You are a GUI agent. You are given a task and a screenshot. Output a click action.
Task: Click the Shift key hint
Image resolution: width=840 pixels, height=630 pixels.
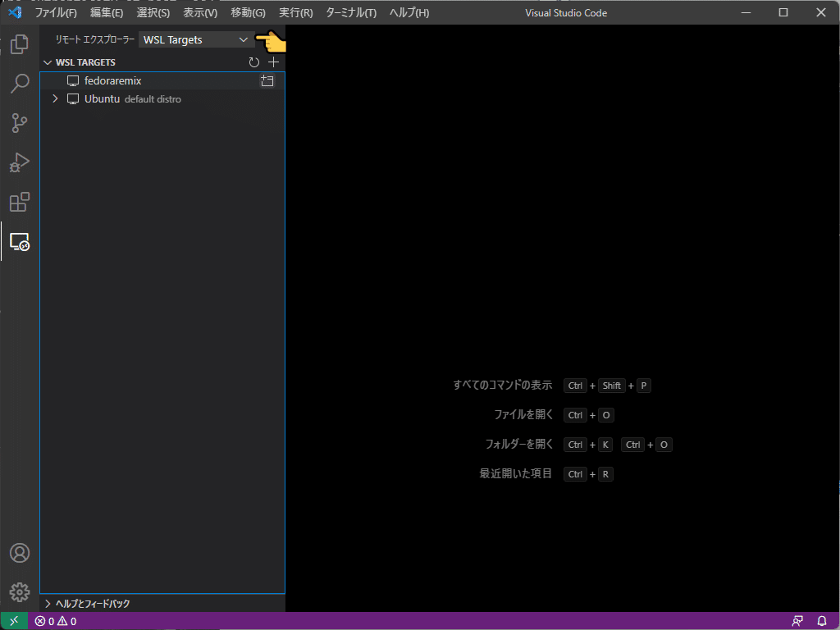pos(611,386)
